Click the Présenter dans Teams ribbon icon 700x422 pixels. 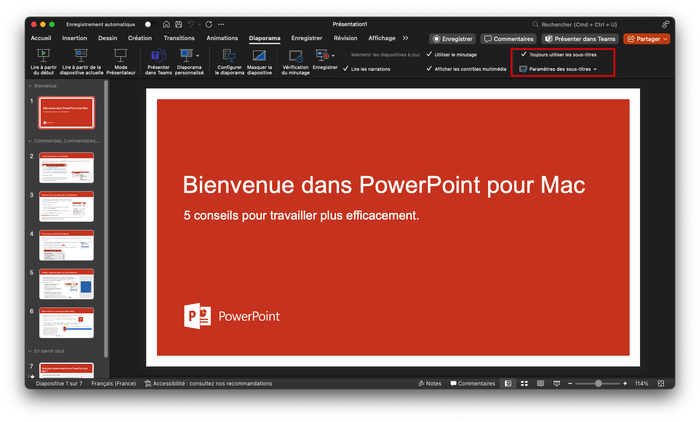(158, 61)
